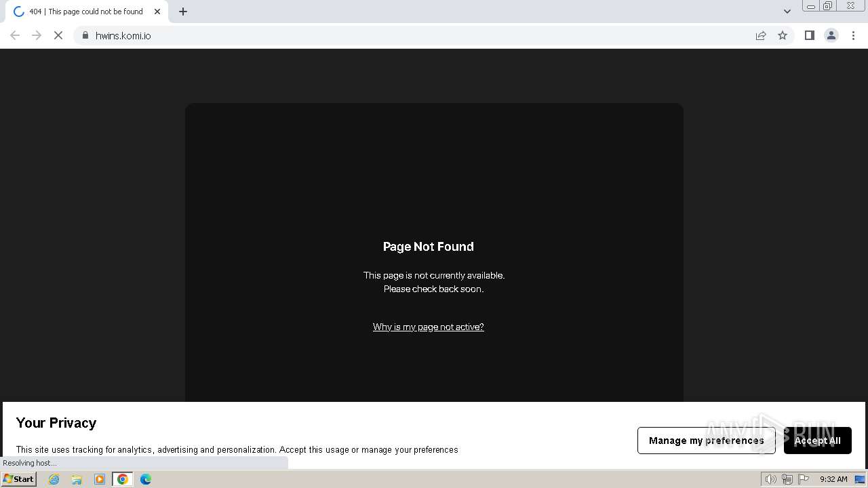Click the show desktop tray icon
Screen dimensions: 868x488
[x=860, y=479]
